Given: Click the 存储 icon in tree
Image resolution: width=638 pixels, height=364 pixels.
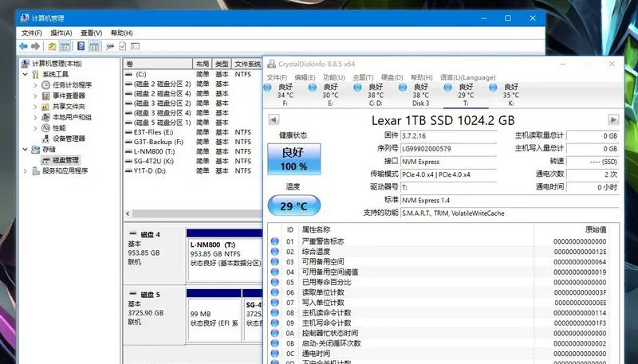Looking at the screenshot, I should (x=36, y=149).
